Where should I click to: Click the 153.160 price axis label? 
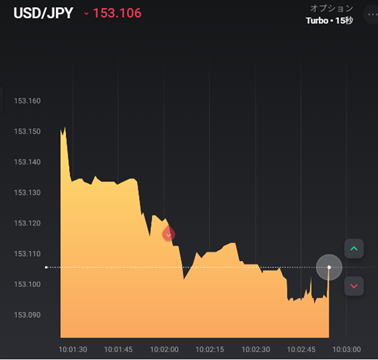27,101
